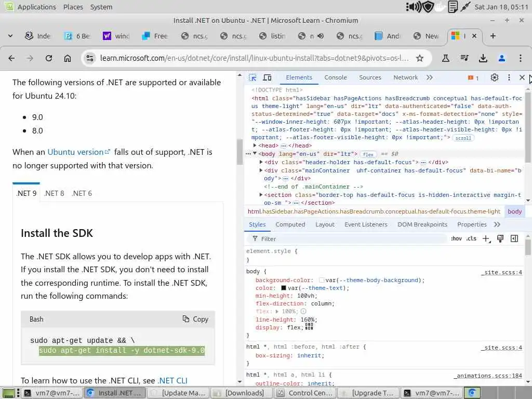Open the browser home page
Screen dimensions: 532x399
pos(68,58)
